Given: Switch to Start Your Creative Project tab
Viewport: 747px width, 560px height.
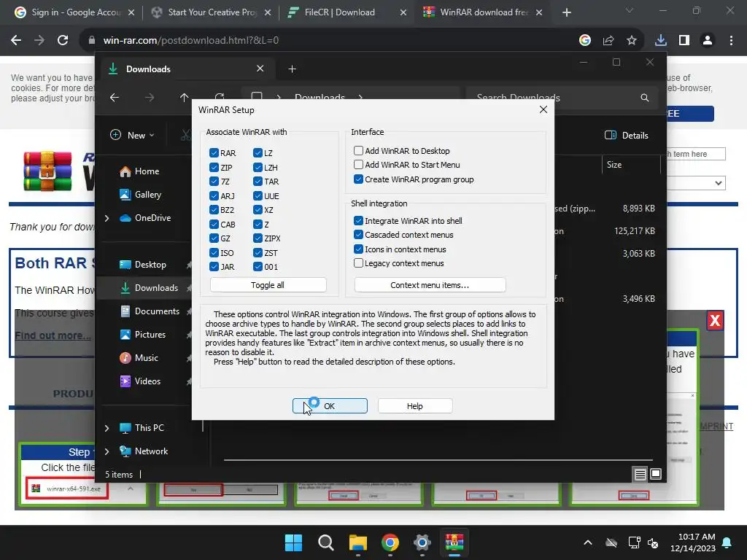Looking at the screenshot, I should pyautogui.click(x=210, y=12).
